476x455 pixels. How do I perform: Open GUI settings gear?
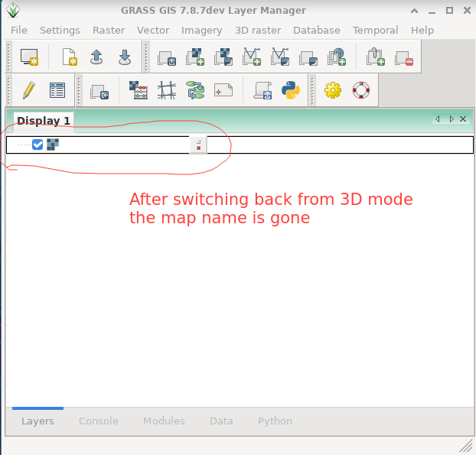(x=333, y=90)
